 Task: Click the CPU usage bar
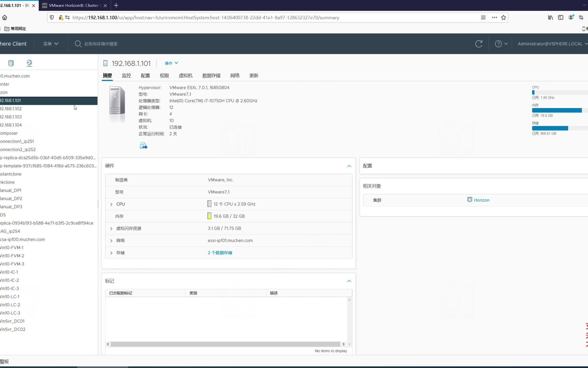(x=560, y=92)
